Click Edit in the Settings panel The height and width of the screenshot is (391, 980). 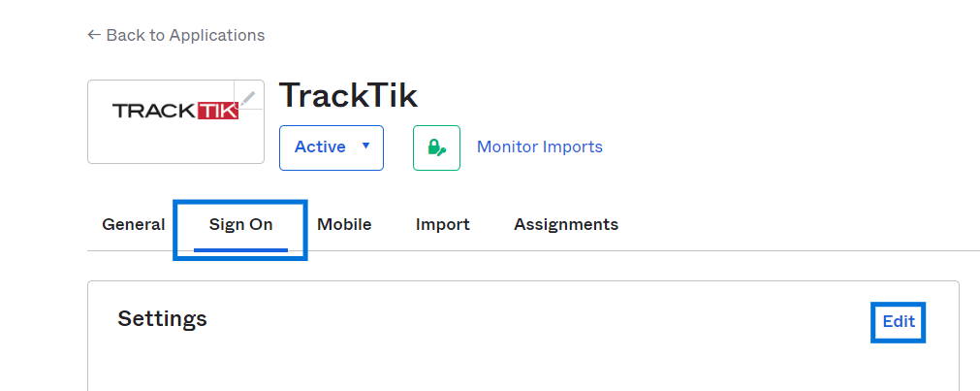coord(899,321)
